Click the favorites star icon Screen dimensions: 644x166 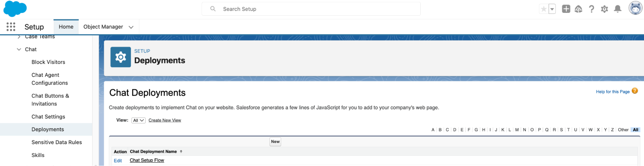(543, 9)
